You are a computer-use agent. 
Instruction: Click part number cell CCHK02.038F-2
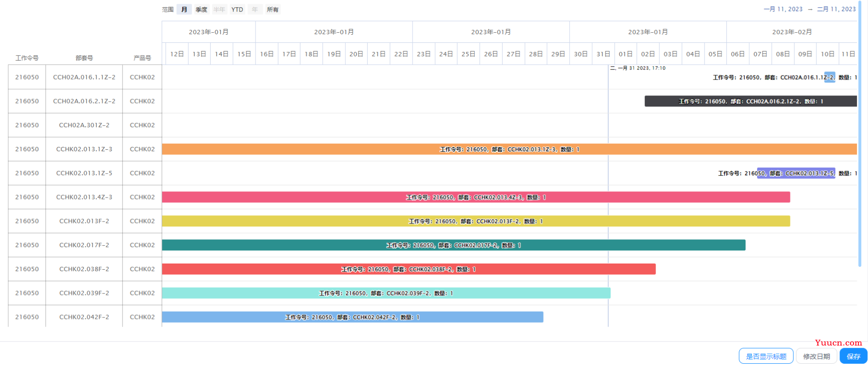tap(84, 269)
